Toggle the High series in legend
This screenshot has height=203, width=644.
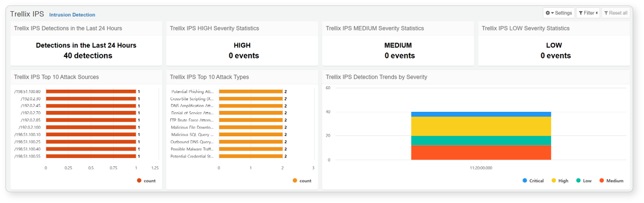coord(559,181)
